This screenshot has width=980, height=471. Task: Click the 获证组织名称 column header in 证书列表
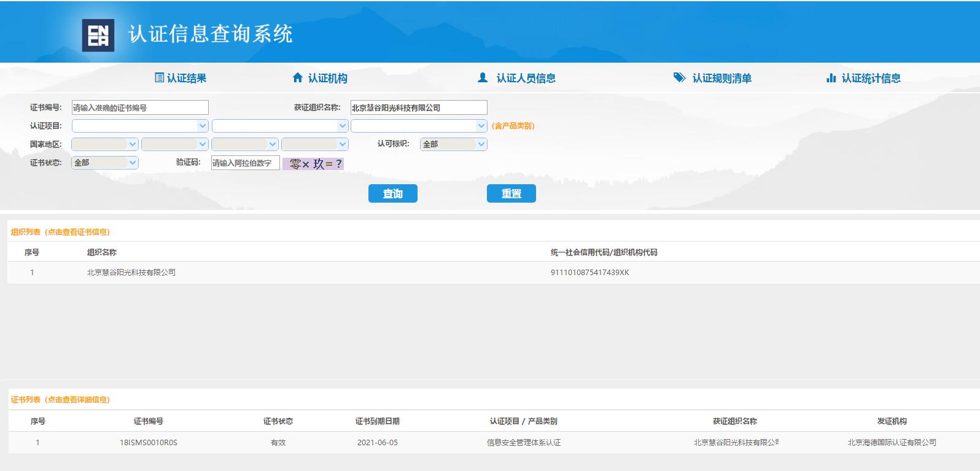(735, 421)
